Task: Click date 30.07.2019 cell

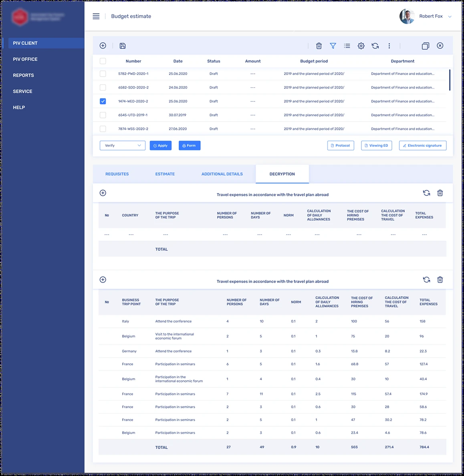Action: 178,115
